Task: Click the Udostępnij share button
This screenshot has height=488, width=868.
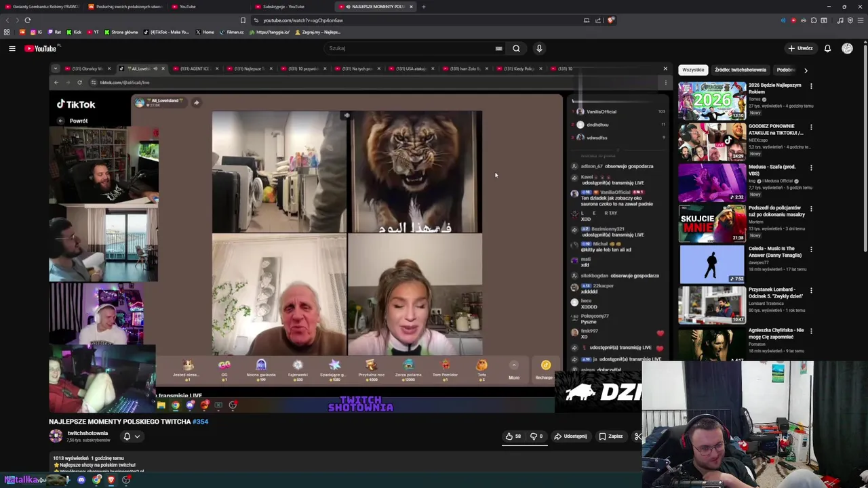Action: click(570, 436)
